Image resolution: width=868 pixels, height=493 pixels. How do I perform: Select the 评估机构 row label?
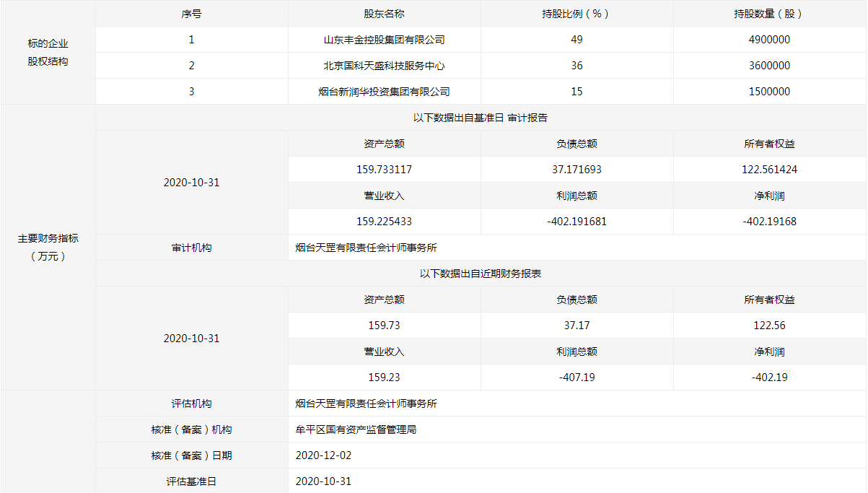click(x=191, y=403)
